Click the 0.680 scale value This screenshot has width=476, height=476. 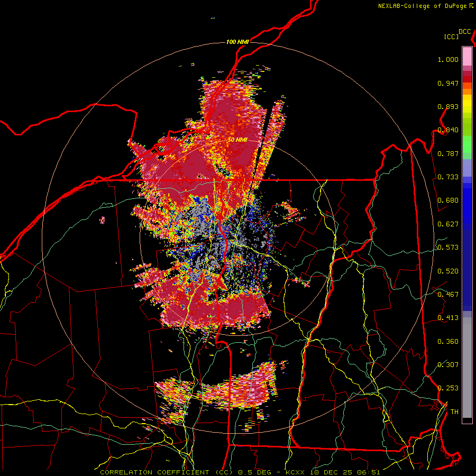pyautogui.click(x=448, y=200)
